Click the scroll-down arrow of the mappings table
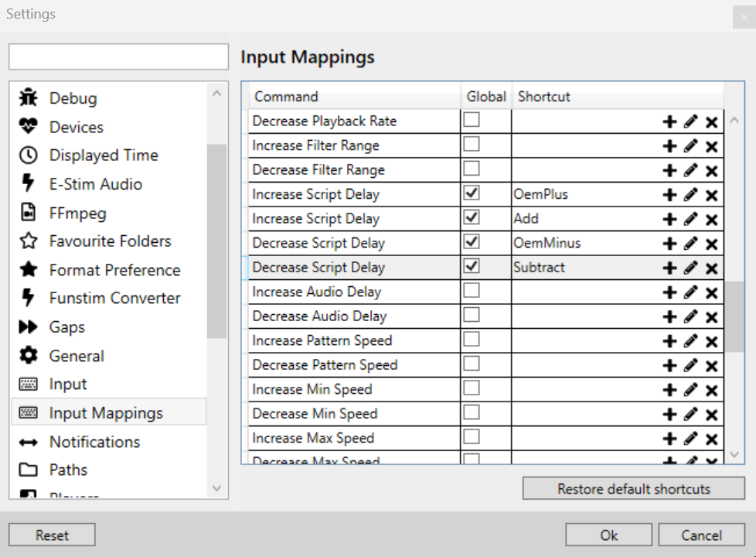The height and width of the screenshot is (557, 756). pos(734,455)
